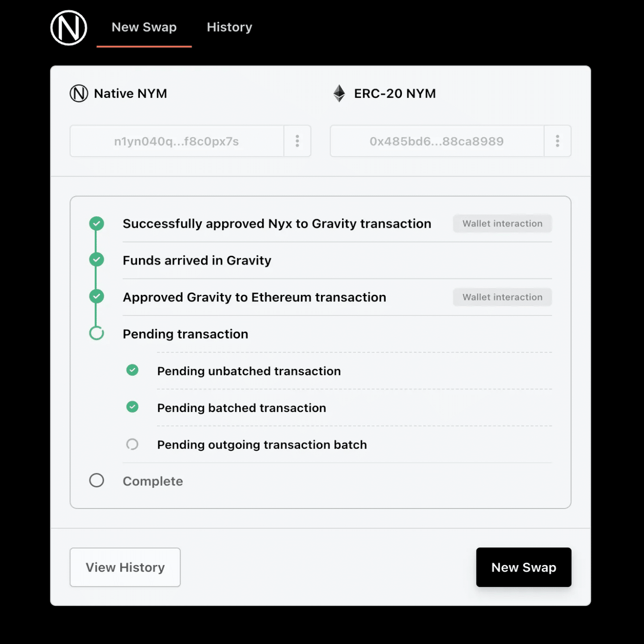The image size is (644, 644).
Task: Click the n1yn040q...f8c0px7s address field
Action: coord(177,141)
